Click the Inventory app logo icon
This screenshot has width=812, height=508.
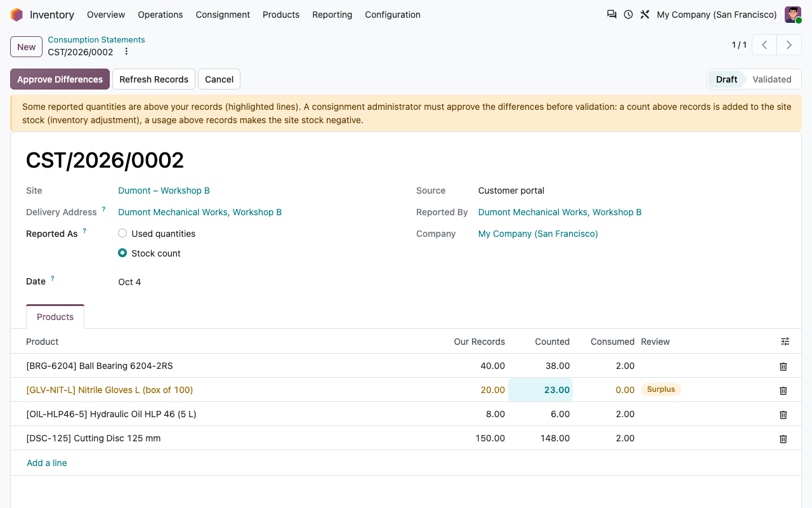pyautogui.click(x=16, y=15)
